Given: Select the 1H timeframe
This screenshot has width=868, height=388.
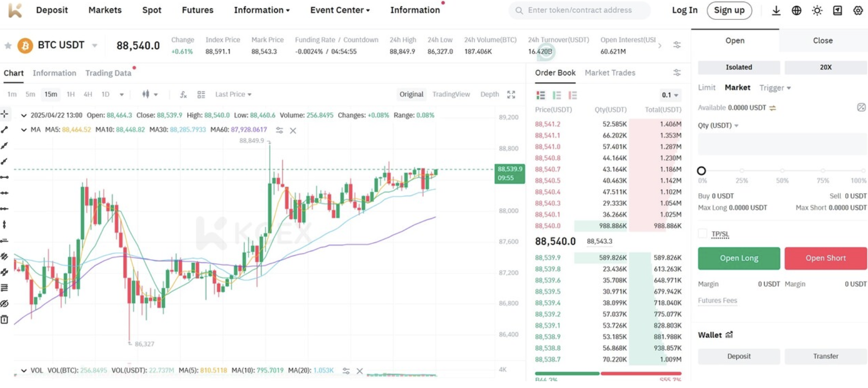Looking at the screenshot, I should pyautogui.click(x=70, y=94).
